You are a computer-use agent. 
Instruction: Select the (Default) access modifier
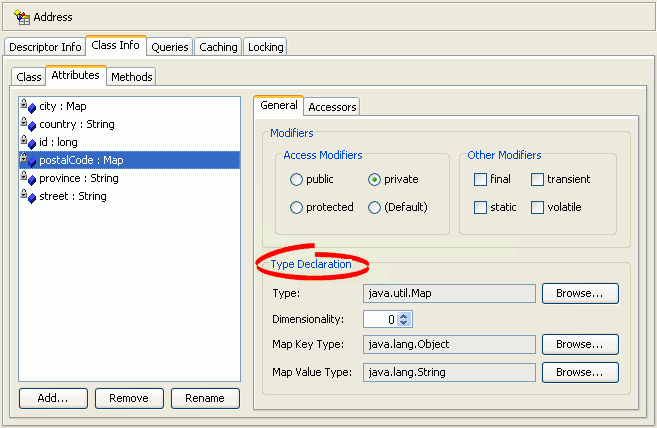coord(374,208)
